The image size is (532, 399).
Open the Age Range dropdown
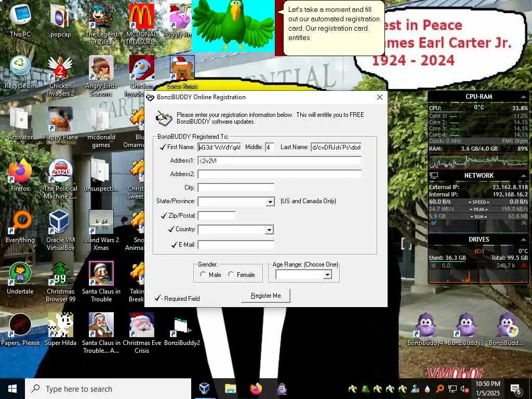tap(327, 274)
